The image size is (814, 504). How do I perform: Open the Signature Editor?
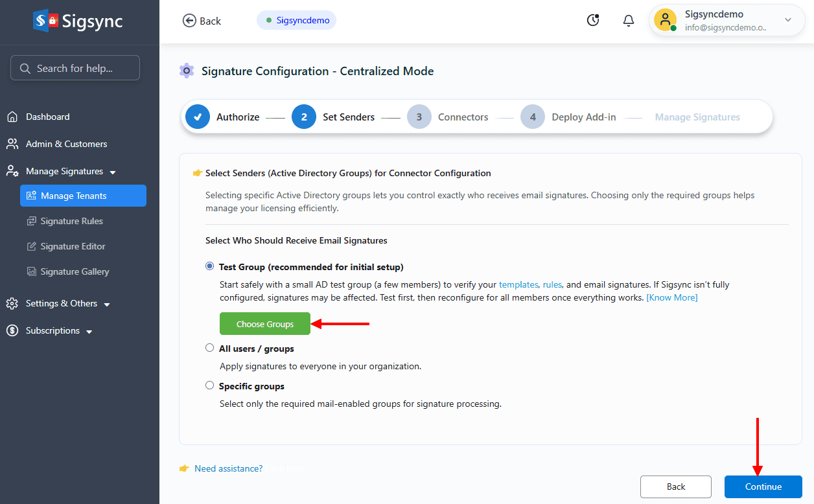75,246
